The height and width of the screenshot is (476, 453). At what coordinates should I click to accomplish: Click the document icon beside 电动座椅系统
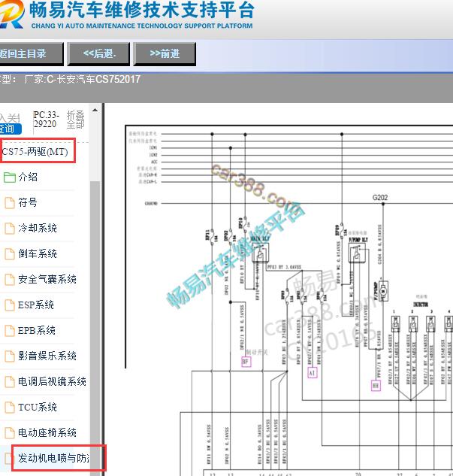(x=10, y=432)
